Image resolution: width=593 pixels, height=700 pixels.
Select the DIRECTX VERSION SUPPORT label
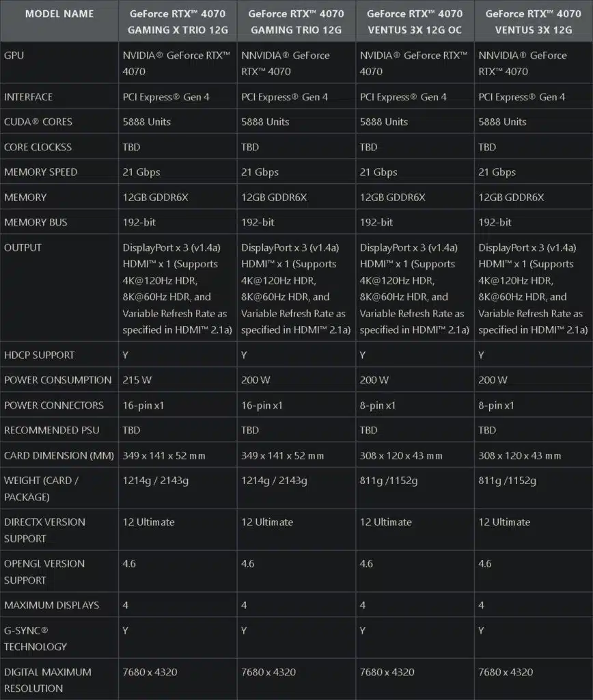click(x=44, y=530)
